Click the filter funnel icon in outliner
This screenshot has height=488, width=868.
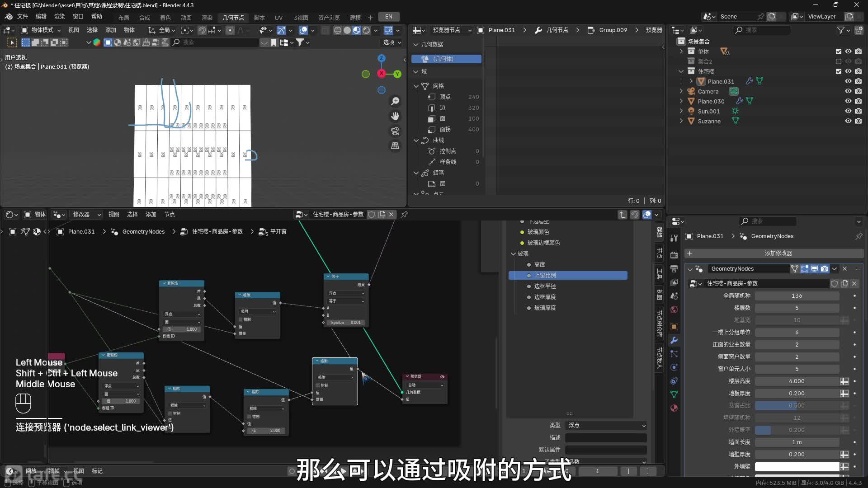coord(840,30)
